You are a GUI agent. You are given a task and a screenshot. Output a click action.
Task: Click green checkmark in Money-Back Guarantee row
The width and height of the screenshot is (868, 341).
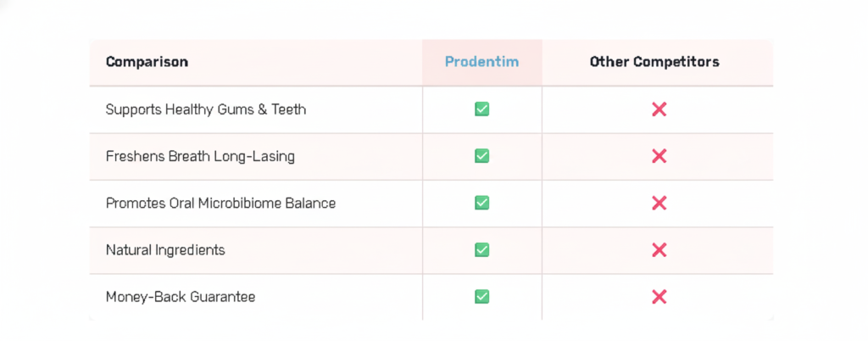click(x=481, y=296)
